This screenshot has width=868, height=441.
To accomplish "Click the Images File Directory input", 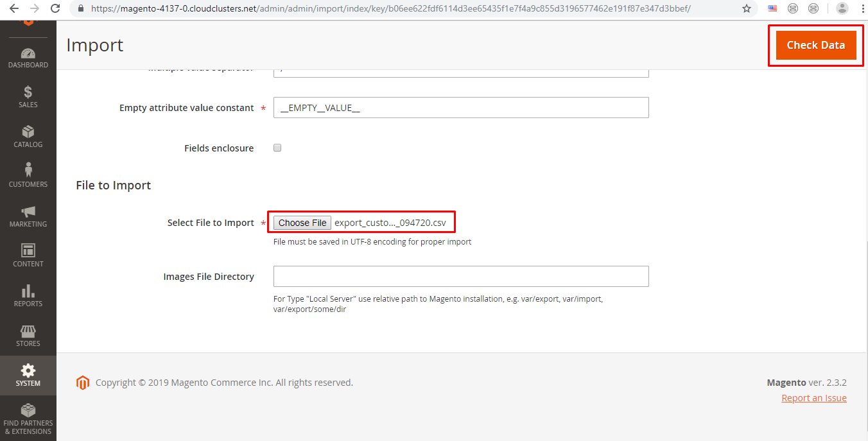I will tap(460, 277).
